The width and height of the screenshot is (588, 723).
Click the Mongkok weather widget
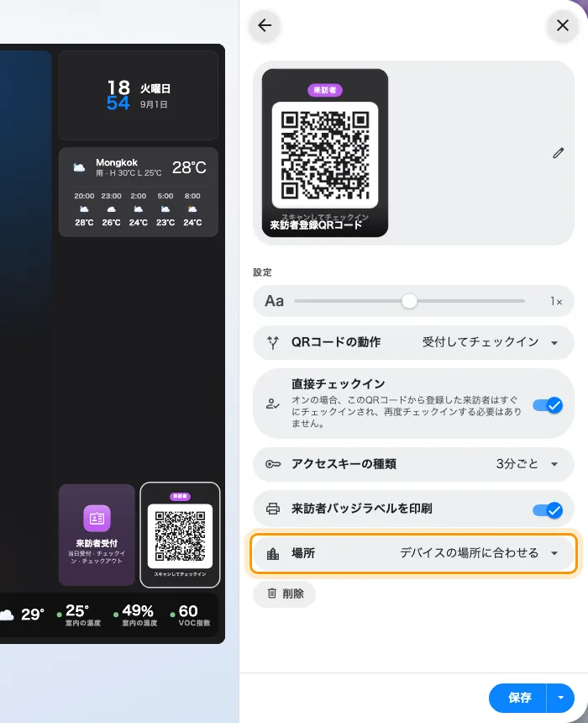click(x=139, y=192)
